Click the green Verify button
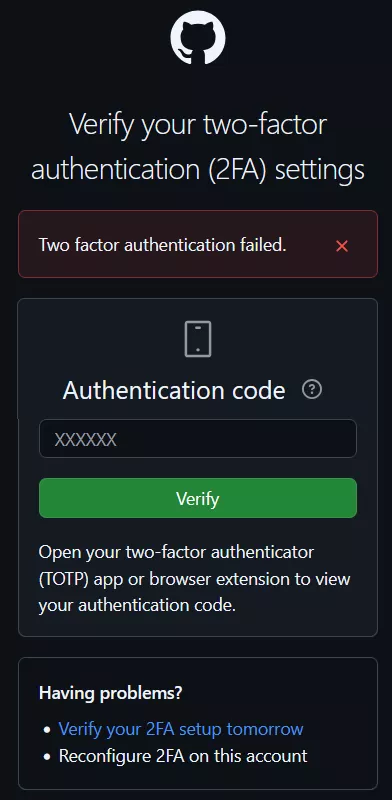Image resolution: width=392 pixels, height=800 pixels. coord(198,498)
